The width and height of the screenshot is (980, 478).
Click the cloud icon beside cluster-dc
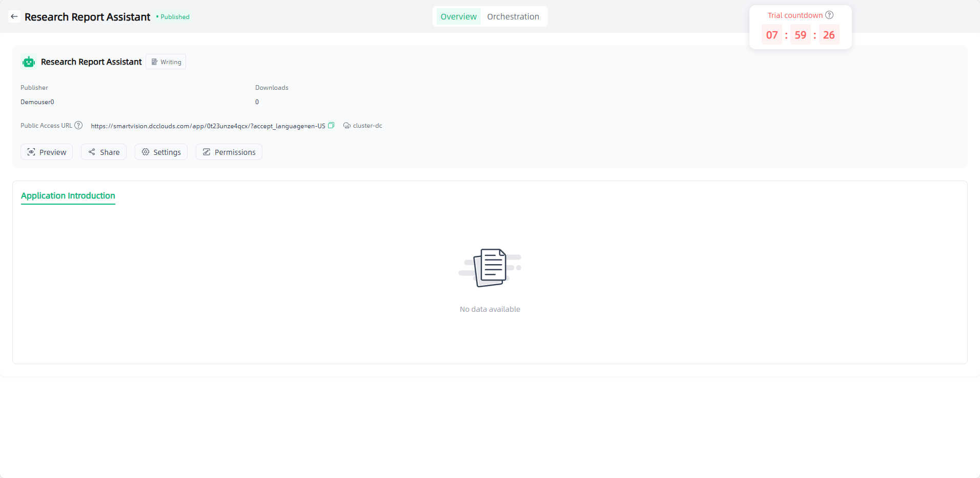coord(347,126)
